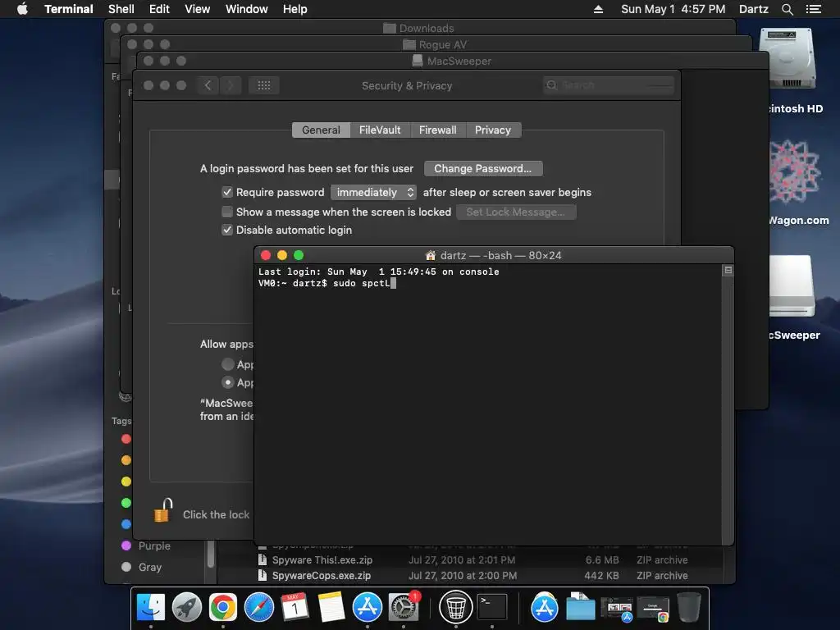Screen dimensions: 840x630
Task: Open the 'immediately' delay dropdown
Action: point(373,192)
